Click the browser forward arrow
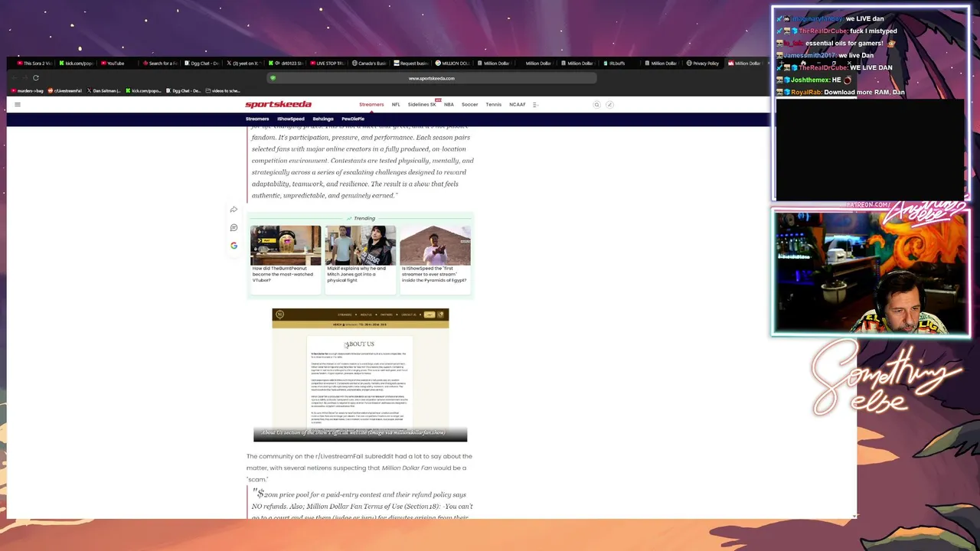Image resolution: width=980 pixels, height=551 pixels. click(24, 78)
